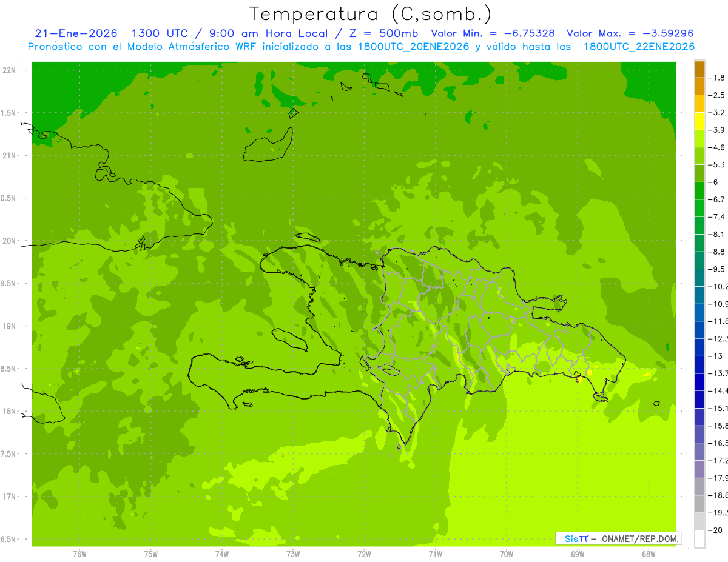Click the white legend swatch below -20
Viewport: 728px width, 562px height.
pyautogui.click(x=699, y=539)
